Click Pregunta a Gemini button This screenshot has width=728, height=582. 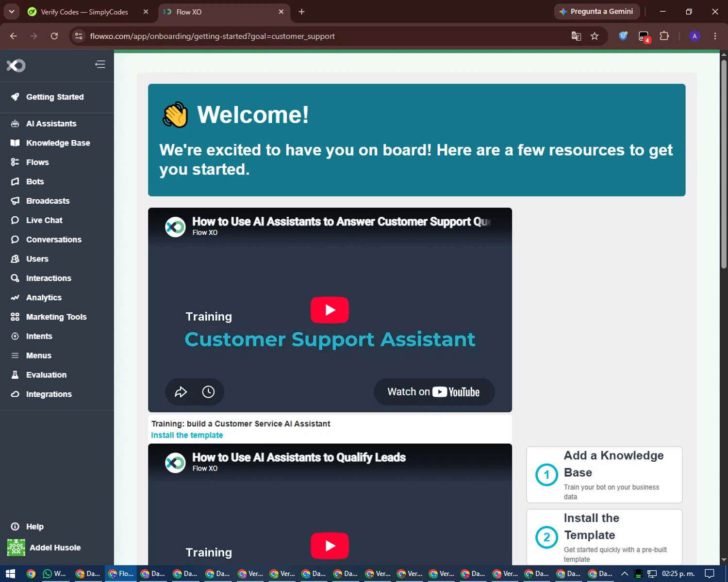point(596,12)
